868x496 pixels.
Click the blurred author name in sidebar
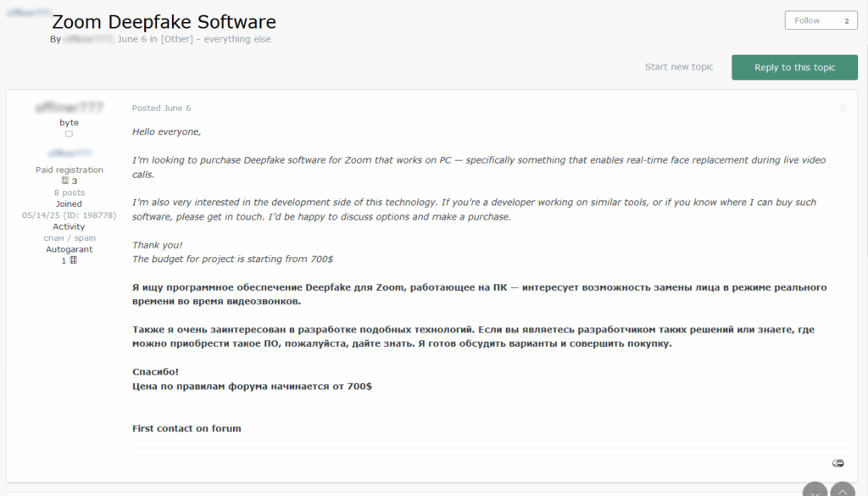click(x=69, y=108)
